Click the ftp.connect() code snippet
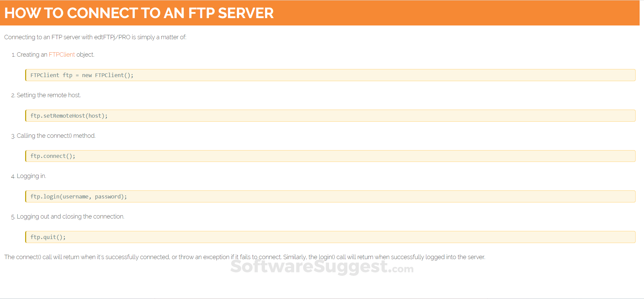 pos(53,156)
